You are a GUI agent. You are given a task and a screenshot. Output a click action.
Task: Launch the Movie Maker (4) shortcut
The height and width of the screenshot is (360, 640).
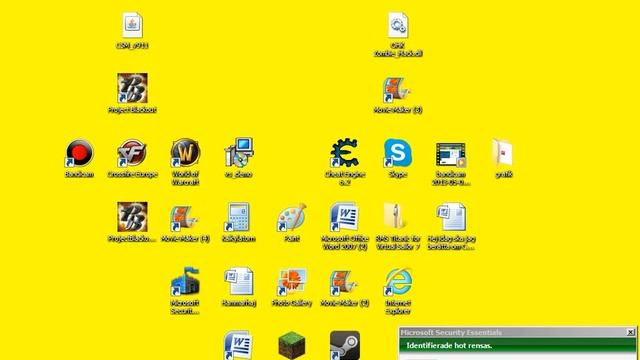click(x=185, y=218)
